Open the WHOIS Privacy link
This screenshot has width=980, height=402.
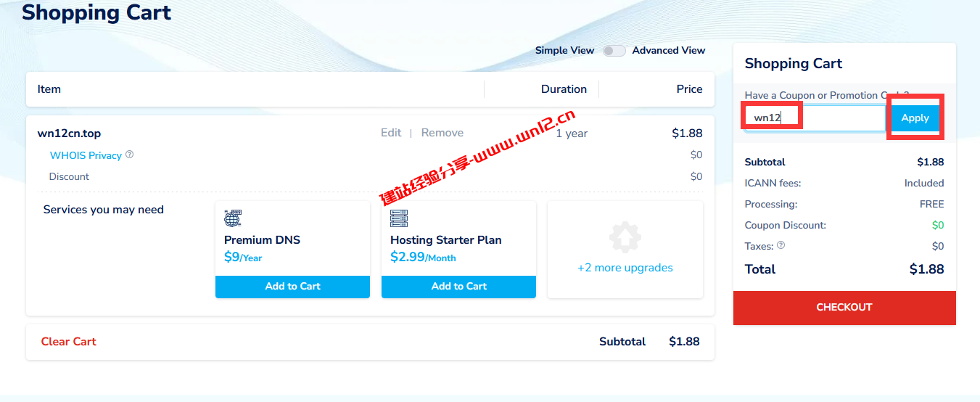tap(86, 155)
